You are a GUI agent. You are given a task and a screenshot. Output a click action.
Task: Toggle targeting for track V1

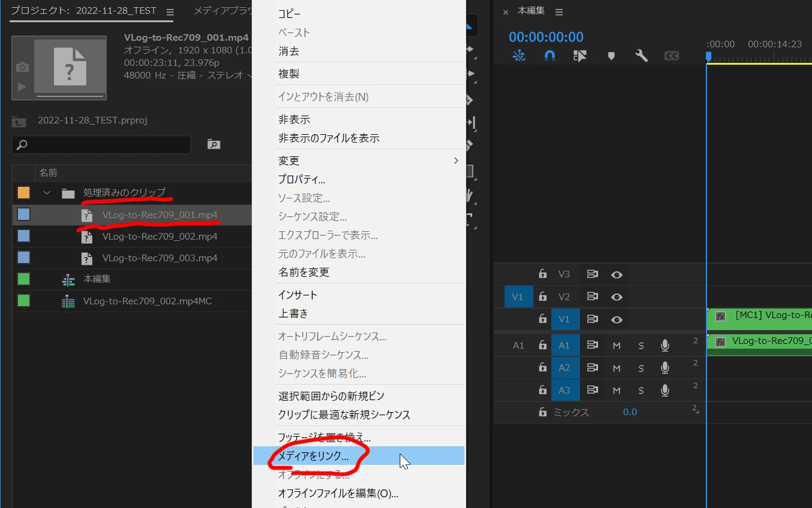pos(565,319)
